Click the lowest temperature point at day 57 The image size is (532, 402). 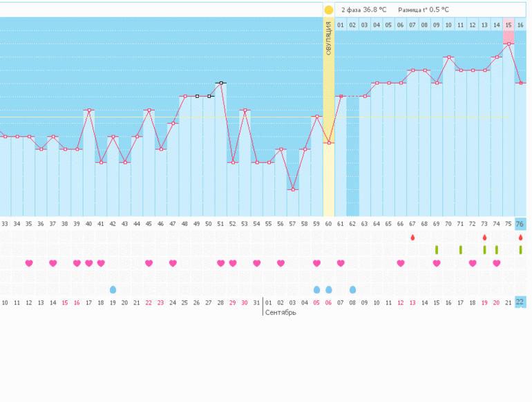[x=293, y=189]
